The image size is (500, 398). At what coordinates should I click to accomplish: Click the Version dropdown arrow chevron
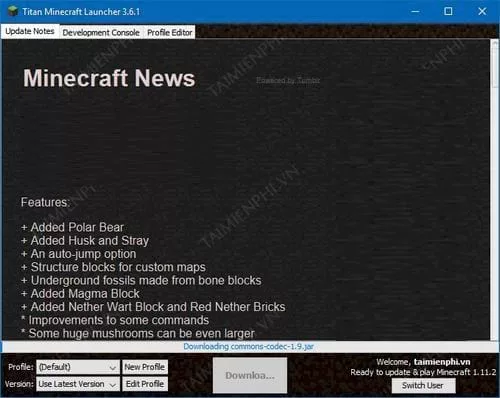[x=113, y=385]
